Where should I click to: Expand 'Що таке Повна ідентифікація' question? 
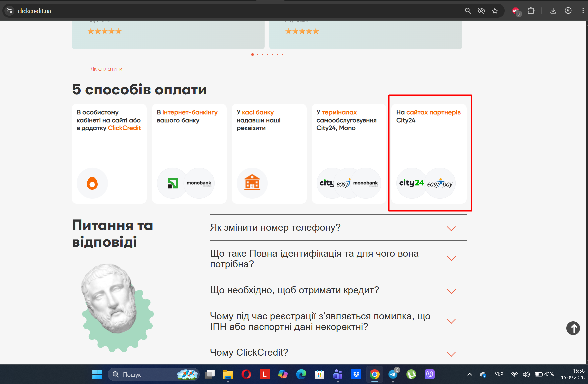(x=338, y=259)
